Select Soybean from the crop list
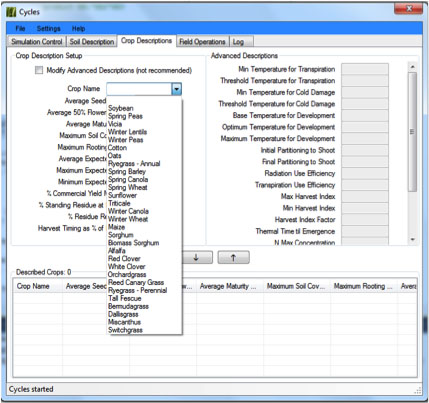 121,108
